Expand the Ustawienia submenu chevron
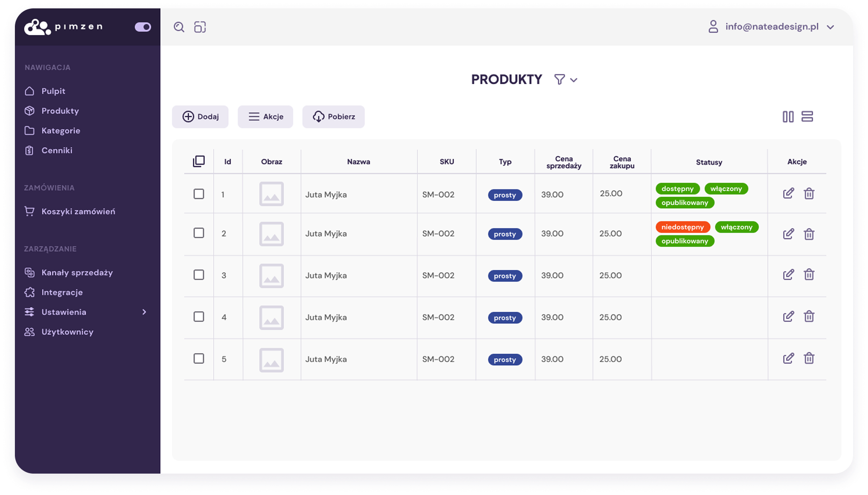 coord(144,312)
